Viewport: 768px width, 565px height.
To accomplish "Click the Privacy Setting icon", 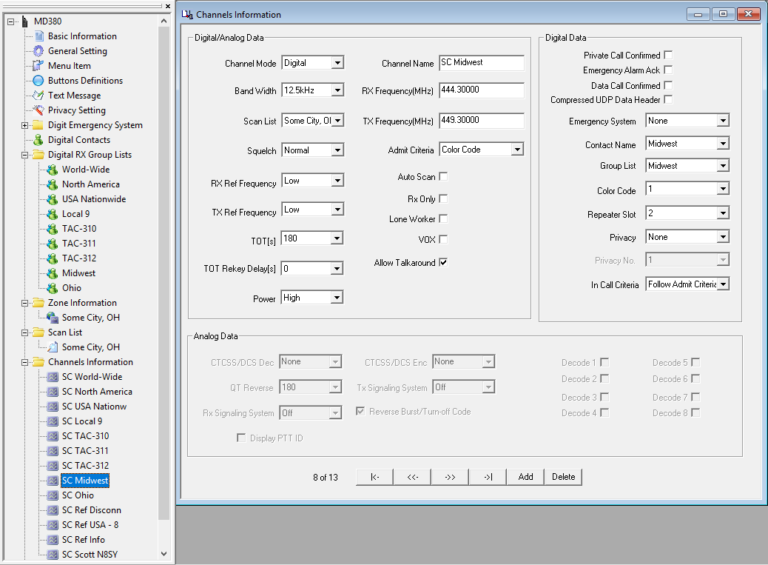I will (38, 110).
